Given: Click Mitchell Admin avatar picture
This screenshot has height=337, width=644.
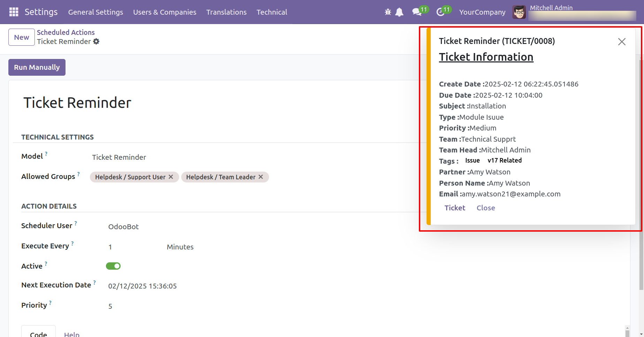Looking at the screenshot, I should 519,12.
